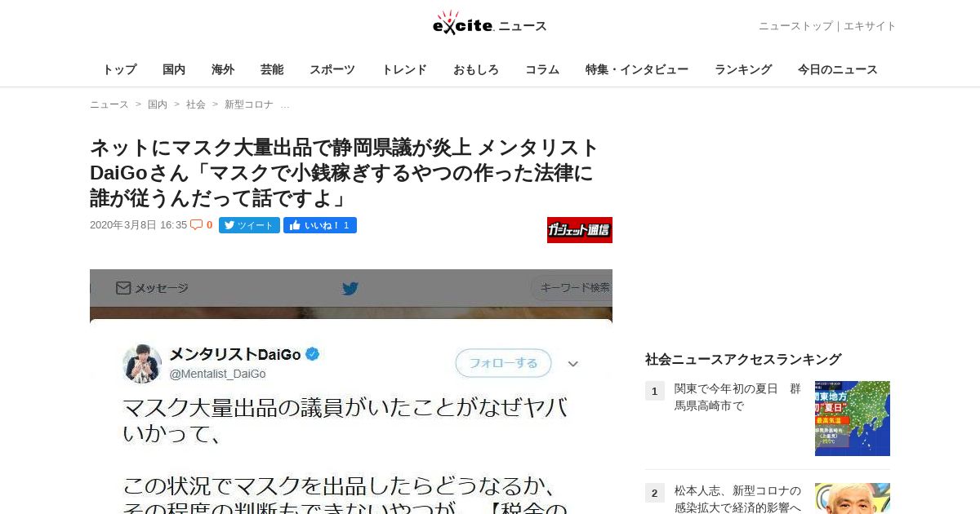The width and height of the screenshot is (980, 514).
Task: Click the キーワード検索 search box in tweet image
Action: [572, 288]
